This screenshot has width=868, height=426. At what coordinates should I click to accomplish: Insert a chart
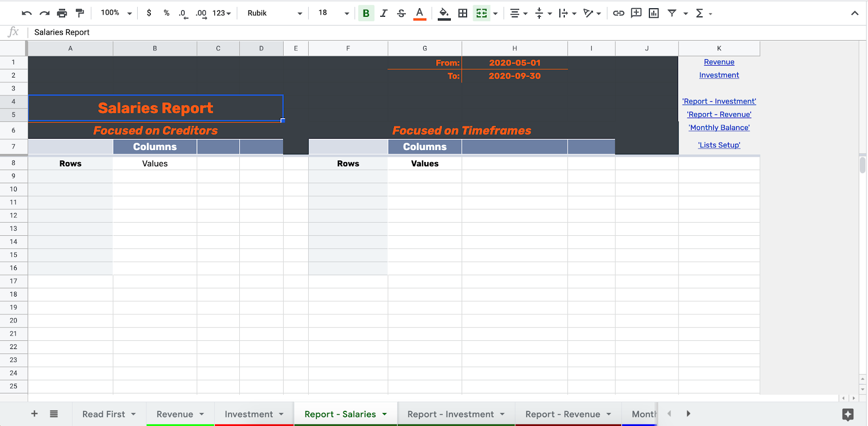[654, 13]
